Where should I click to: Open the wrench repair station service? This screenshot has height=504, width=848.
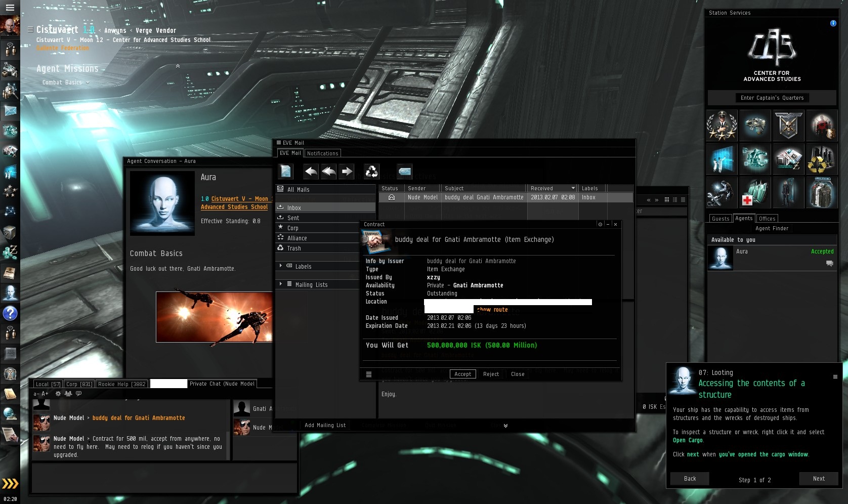722,192
